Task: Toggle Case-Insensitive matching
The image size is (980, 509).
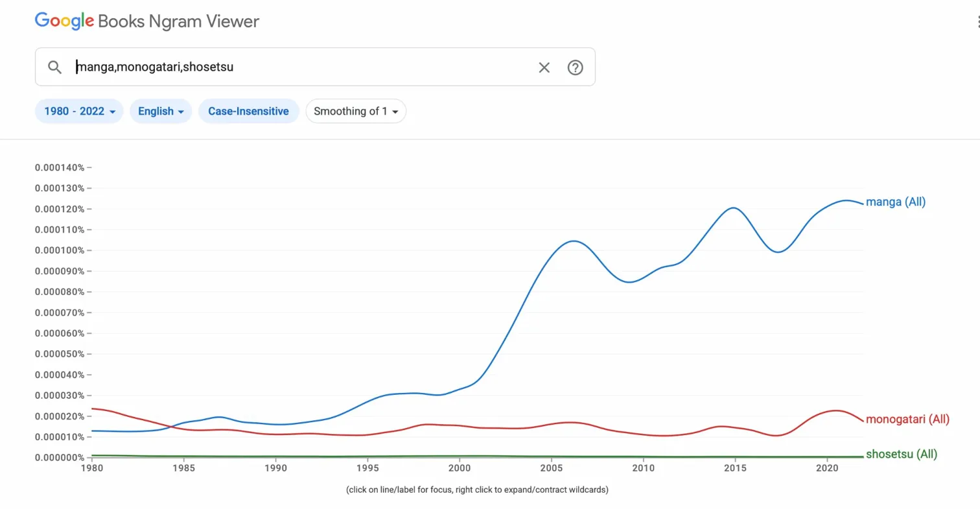Action: (248, 111)
